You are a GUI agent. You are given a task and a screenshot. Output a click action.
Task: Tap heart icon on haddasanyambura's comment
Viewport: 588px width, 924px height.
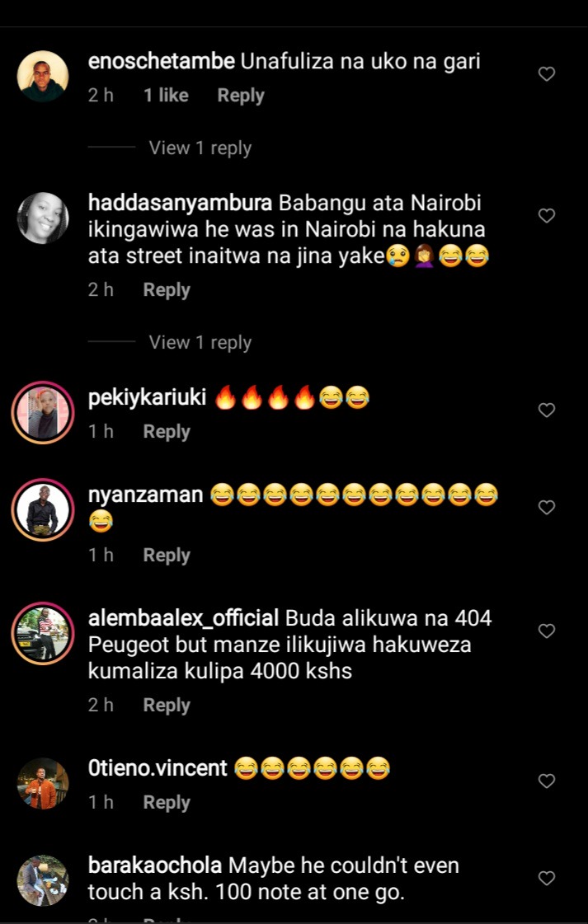[547, 216]
